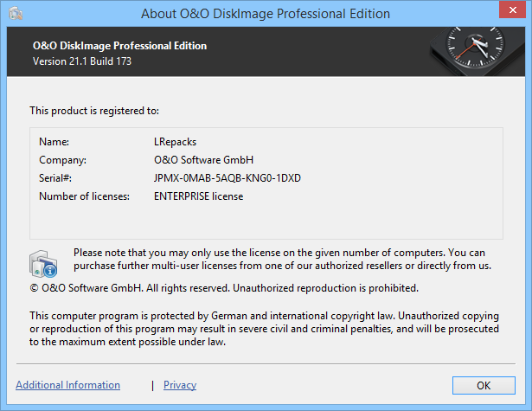This screenshot has width=532, height=411.
Task: Click the copyright notice line
Action: click(x=224, y=287)
